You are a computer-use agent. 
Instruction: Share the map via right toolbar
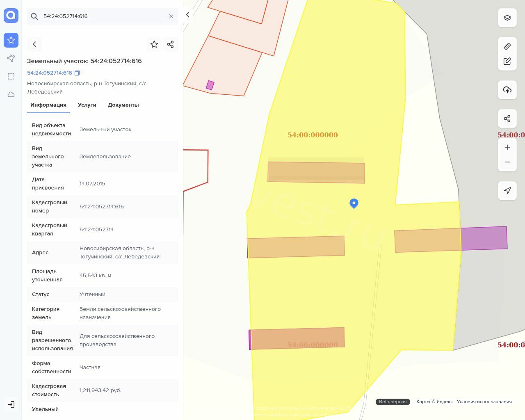click(x=507, y=119)
